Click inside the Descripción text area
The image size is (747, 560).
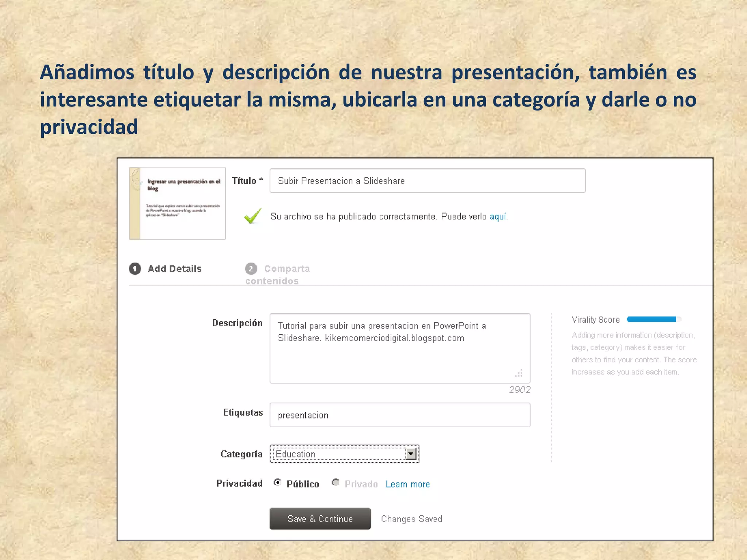click(x=400, y=348)
